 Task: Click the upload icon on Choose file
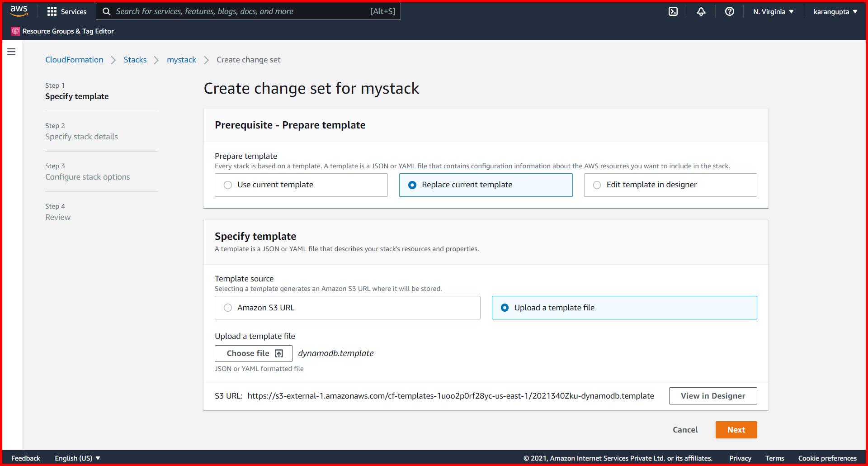279,353
